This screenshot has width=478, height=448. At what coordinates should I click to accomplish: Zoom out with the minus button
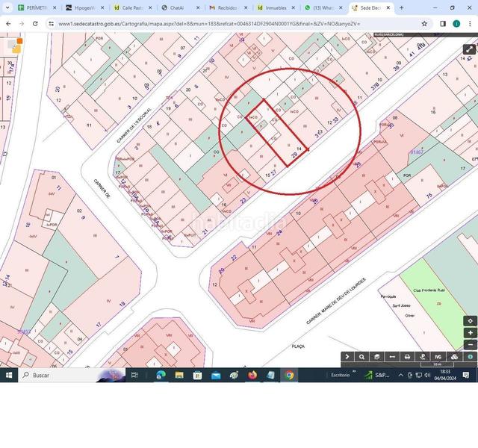click(x=470, y=344)
